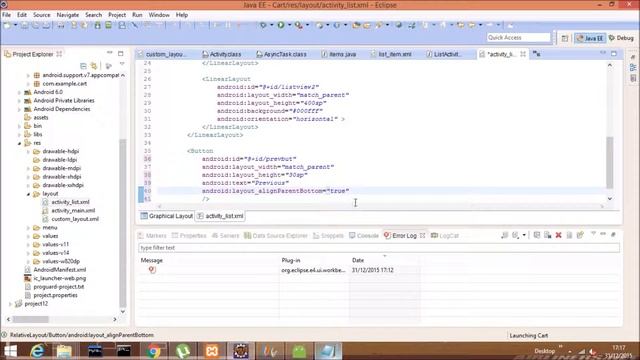Click the Error Log filter text field

(x=379, y=248)
